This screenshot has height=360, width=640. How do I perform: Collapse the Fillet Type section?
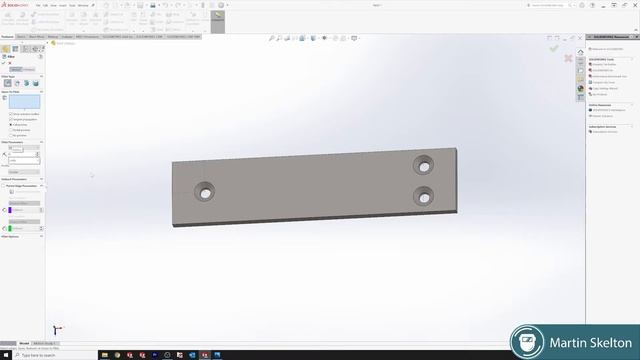tap(41, 76)
